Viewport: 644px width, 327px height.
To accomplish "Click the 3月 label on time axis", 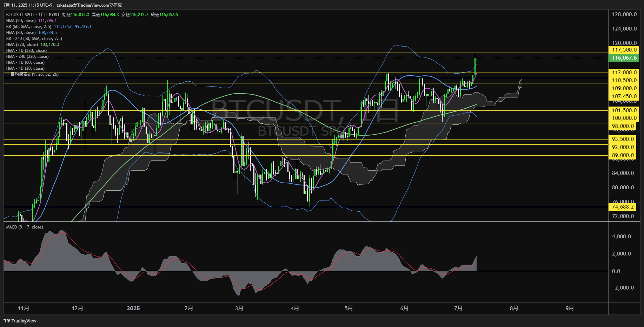I will 239,308.
